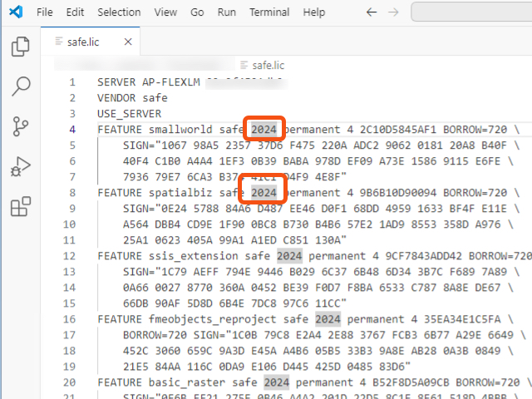
Task: Open the Search view in activity bar
Action: (21, 86)
